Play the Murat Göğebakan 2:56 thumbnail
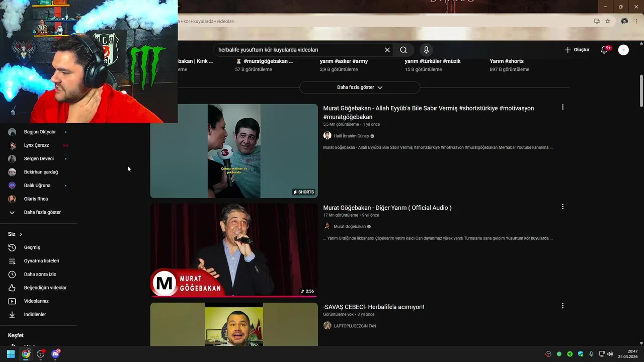Viewport: 644px width, 362px height. [234, 250]
